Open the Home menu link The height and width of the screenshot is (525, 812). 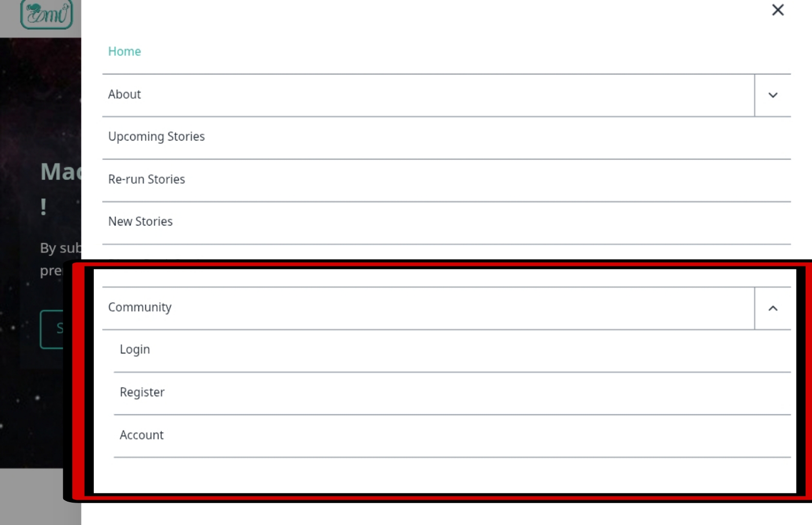point(124,52)
